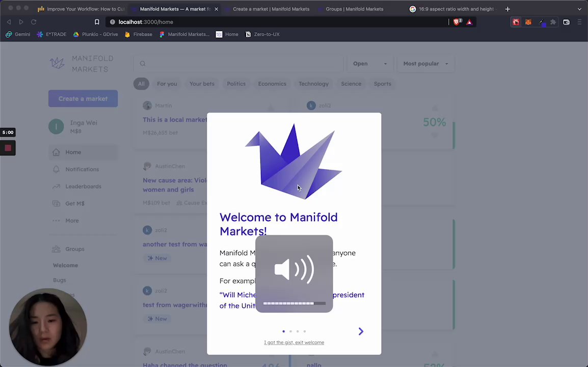Image resolution: width=588 pixels, height=367 pixels.
Task: Switch to 16:9 aspect ratio tab
Action: pos(452,9)
